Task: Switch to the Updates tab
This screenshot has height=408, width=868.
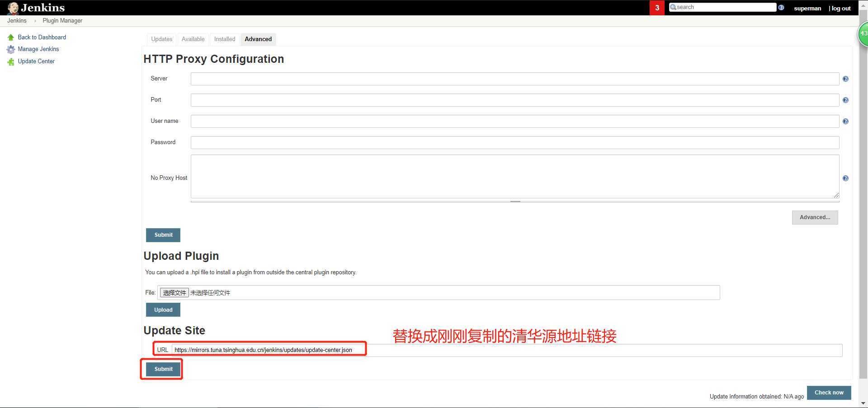Action: (161, 39)
